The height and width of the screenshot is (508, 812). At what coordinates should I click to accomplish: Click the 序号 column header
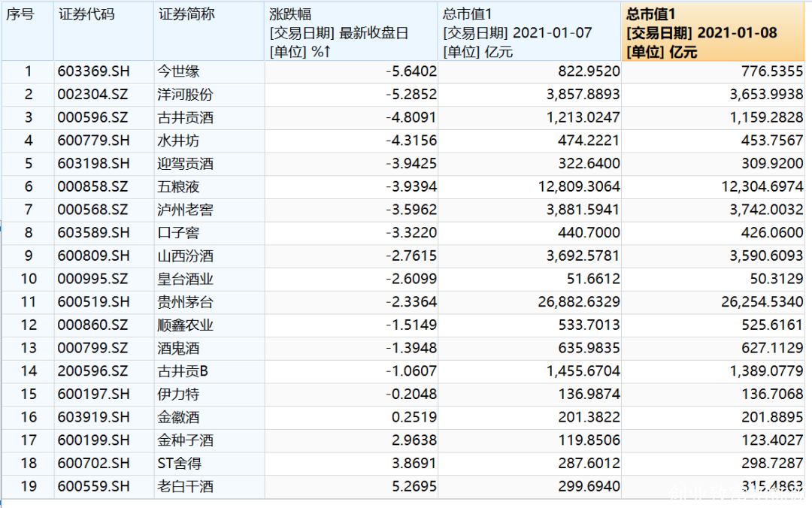point(28,31)
